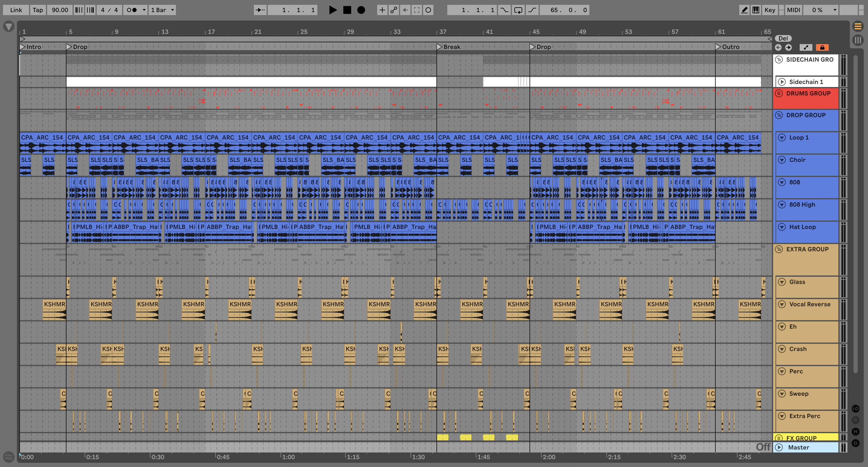The height and width of the screenshot is (467, 868).
Task: Toggle the Automation Arm button
Action: pyautogui.click(x=394, y=10)
